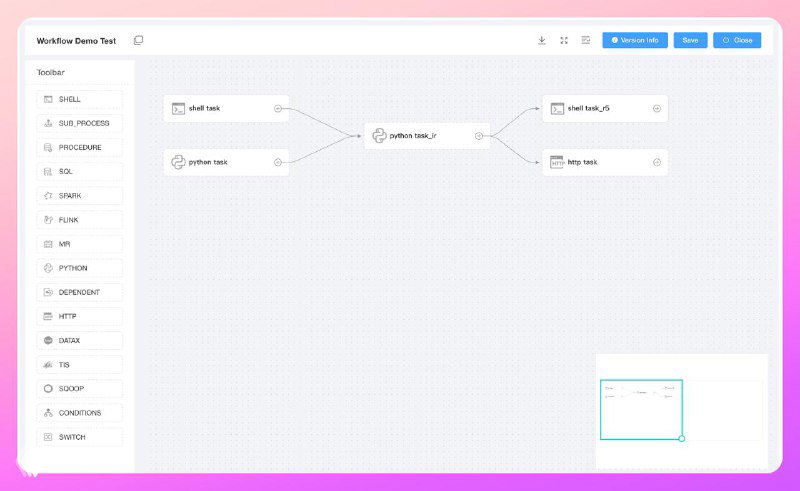The image size is (800, 491).
Task: Click output port of 'shell task_r5' node
Action: (657, 108)
